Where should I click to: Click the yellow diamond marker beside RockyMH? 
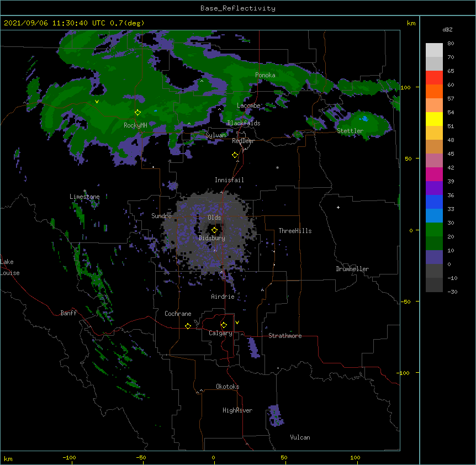pos(137,113)
